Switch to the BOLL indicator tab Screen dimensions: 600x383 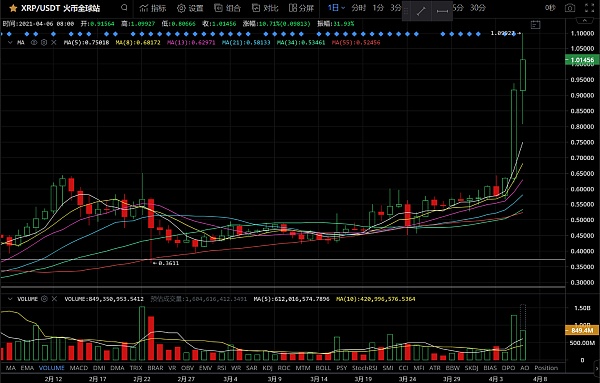(323, 368)
